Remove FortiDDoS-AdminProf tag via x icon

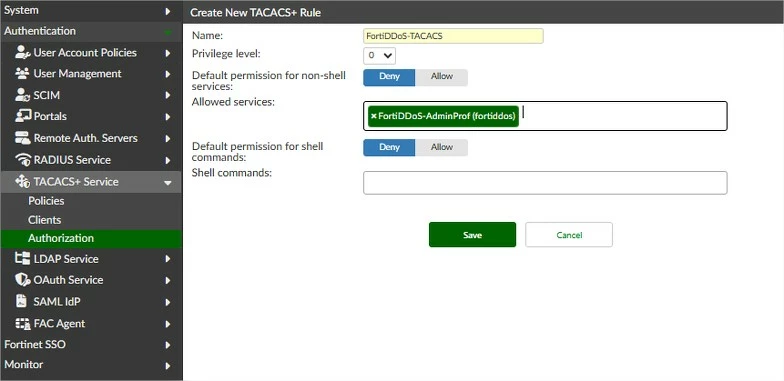click(x=374, y=116)
